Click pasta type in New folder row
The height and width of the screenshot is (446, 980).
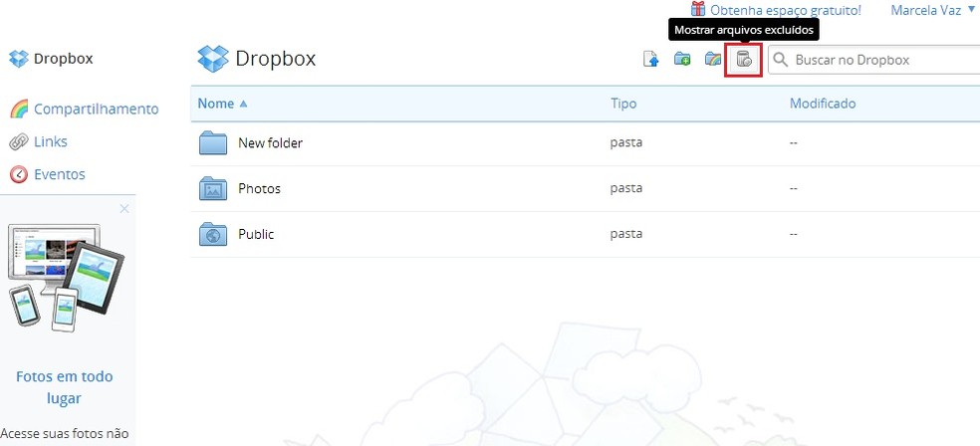pyautogui.click(x=626, y=143)
